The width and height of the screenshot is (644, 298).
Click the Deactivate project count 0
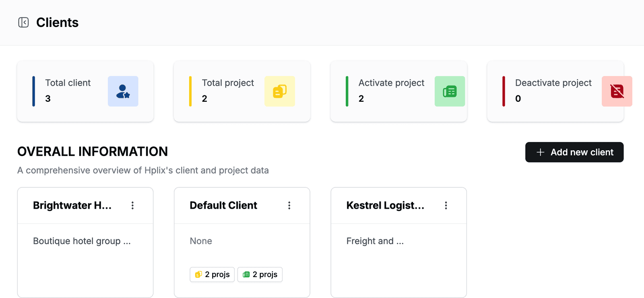pyautogui.click(x=518, y=99)
